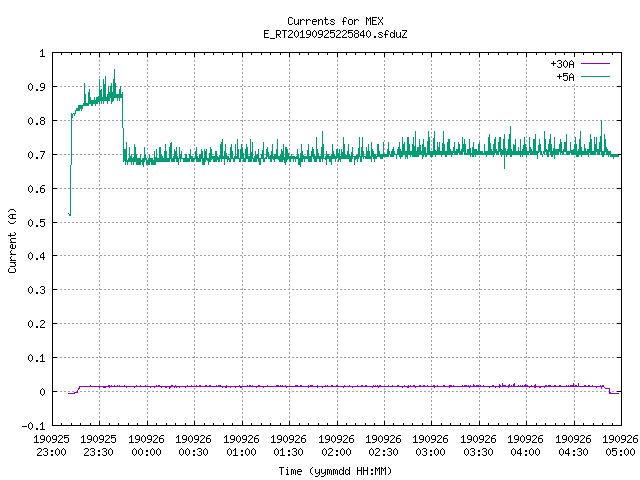Click x-axis label '190926 03:30'
This screenshot has height=480, width=640.
point(479,446)
